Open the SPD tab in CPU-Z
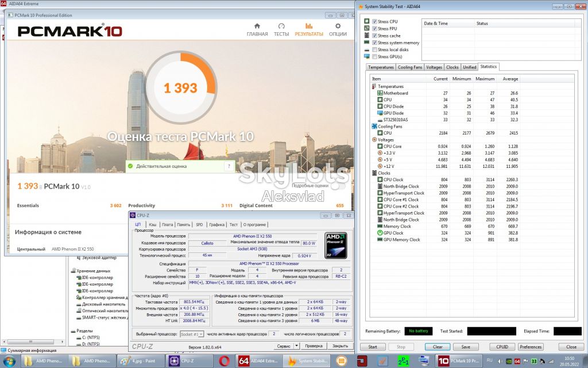 pos(199,225)
